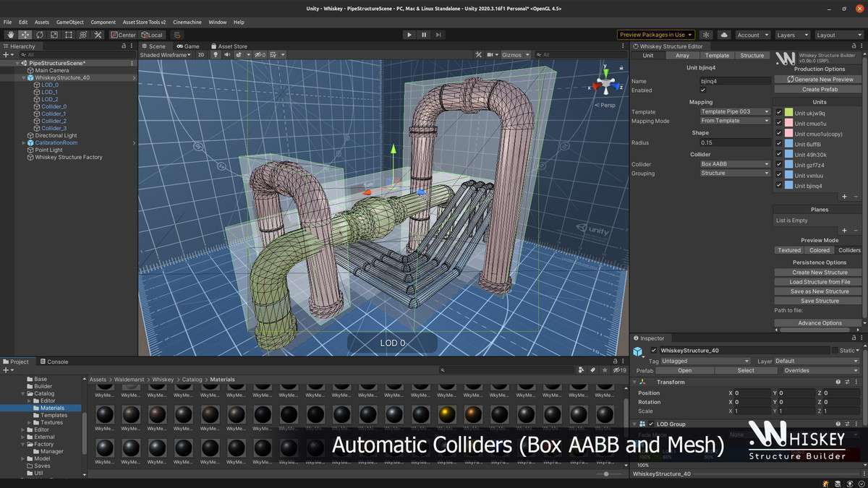This screenshot has height=488, width=868.
Task: Toggle handle rotation Local button
Action: 152,35
